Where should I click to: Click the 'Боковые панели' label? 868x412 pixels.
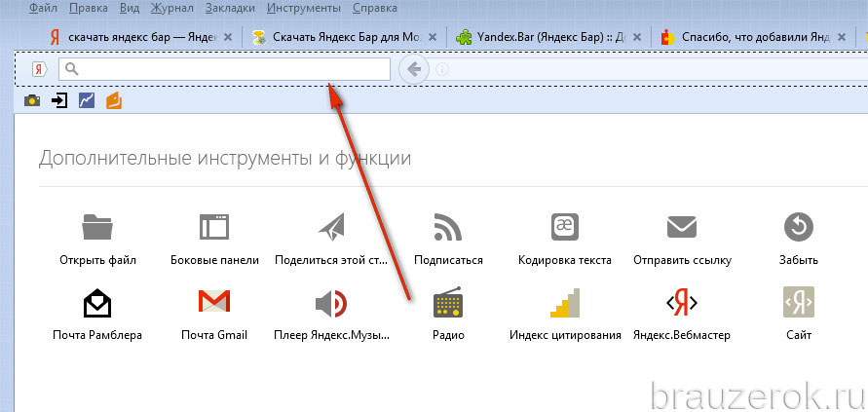214,260
